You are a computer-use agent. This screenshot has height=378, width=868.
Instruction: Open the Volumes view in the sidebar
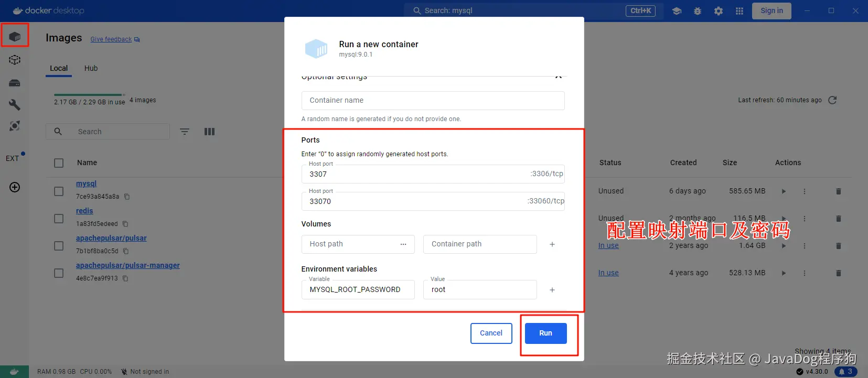pyautogui.click(x=15, y=83)
